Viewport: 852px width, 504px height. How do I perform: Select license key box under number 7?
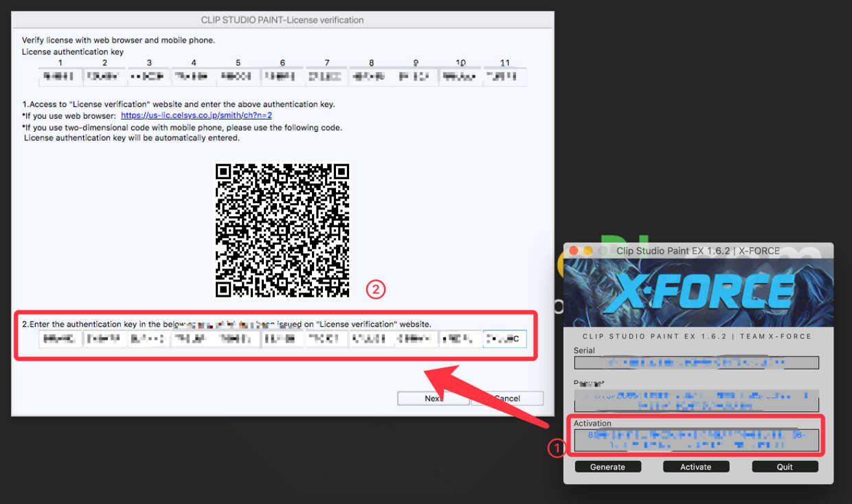click(x=327, y=77)
